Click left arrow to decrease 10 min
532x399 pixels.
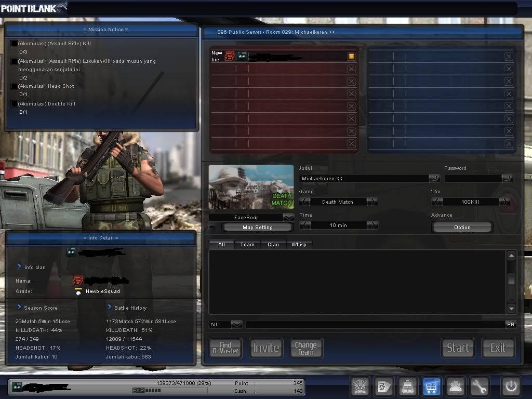coord(305,225)
